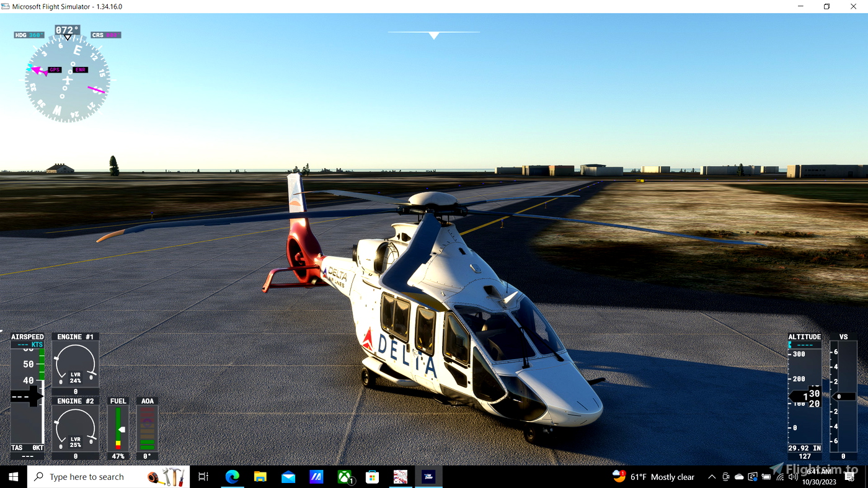
Task: Open the notification center icon
Action: coord(849,477)
